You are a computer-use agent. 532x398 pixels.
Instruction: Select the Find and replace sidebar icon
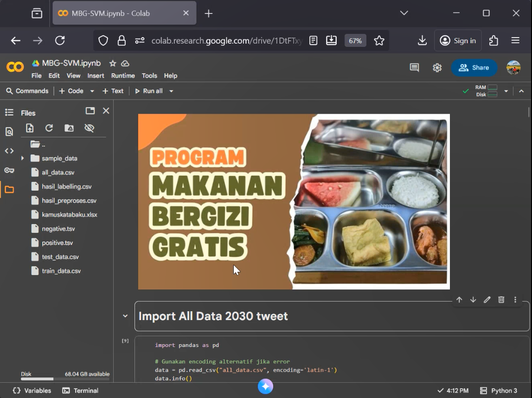click(10, 131)
